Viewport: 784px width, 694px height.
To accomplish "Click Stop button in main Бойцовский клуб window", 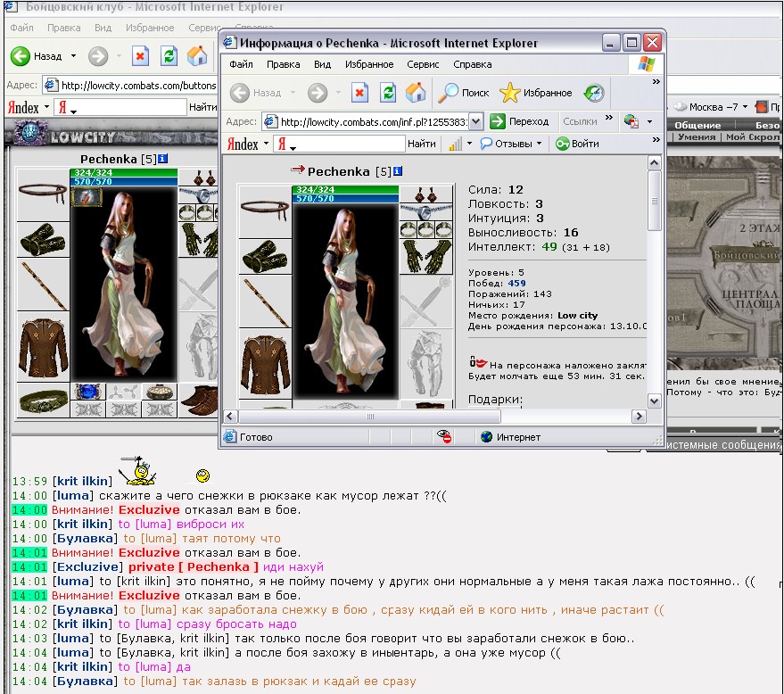I will [x=141, y=56].
